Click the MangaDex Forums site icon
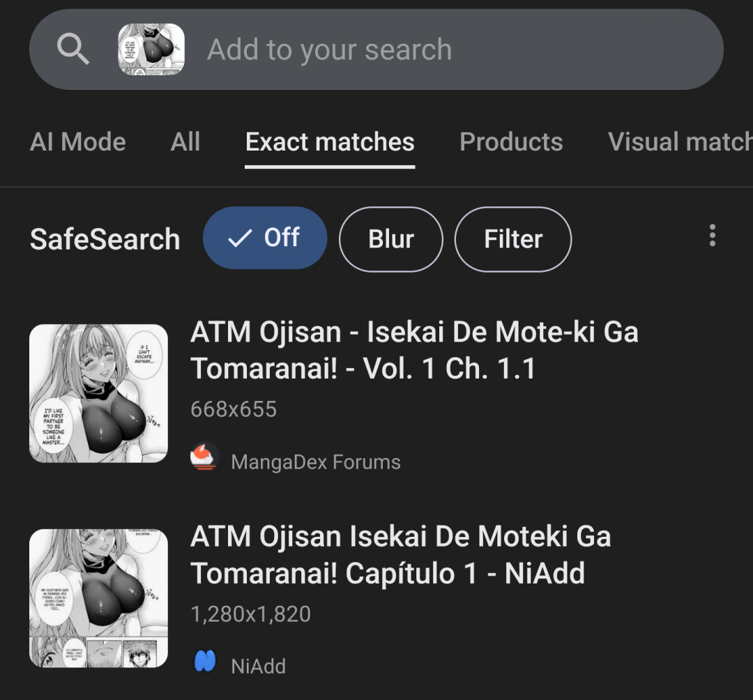Viewport: 753px width, 700px height. point(204,457)
